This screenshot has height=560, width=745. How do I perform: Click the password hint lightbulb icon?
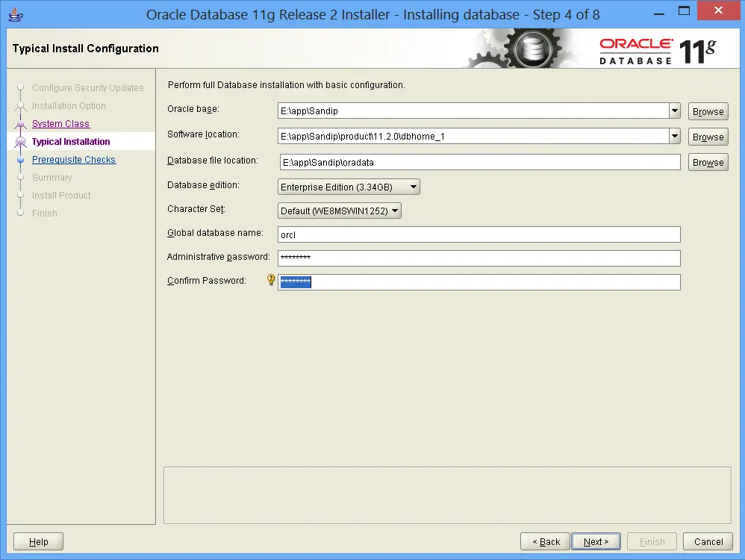[271, 279]
